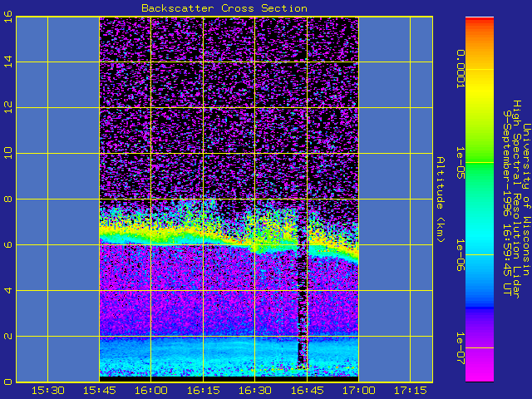Click the altitude axis label 0
This screenshot has height=399, width=532.
[x=8, y=382]
